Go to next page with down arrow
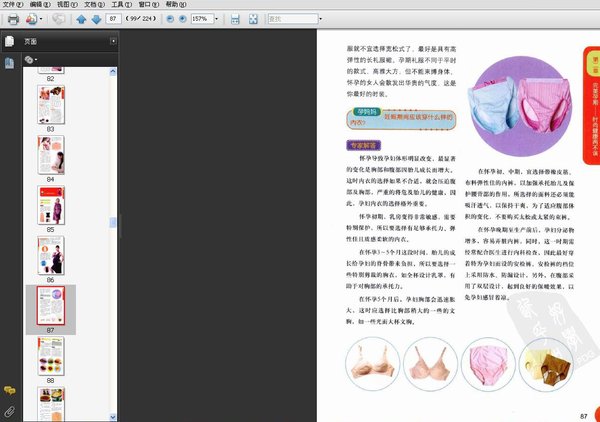 [96, 19]
